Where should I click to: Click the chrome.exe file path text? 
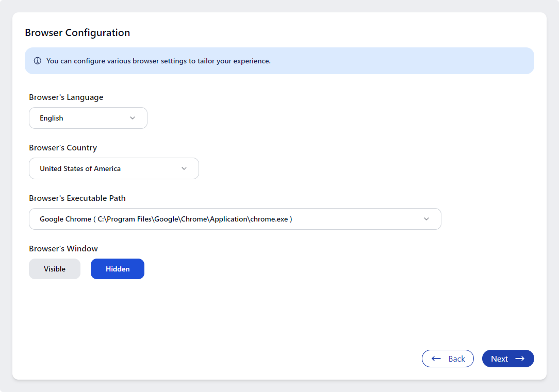click(x=194, y=219)
